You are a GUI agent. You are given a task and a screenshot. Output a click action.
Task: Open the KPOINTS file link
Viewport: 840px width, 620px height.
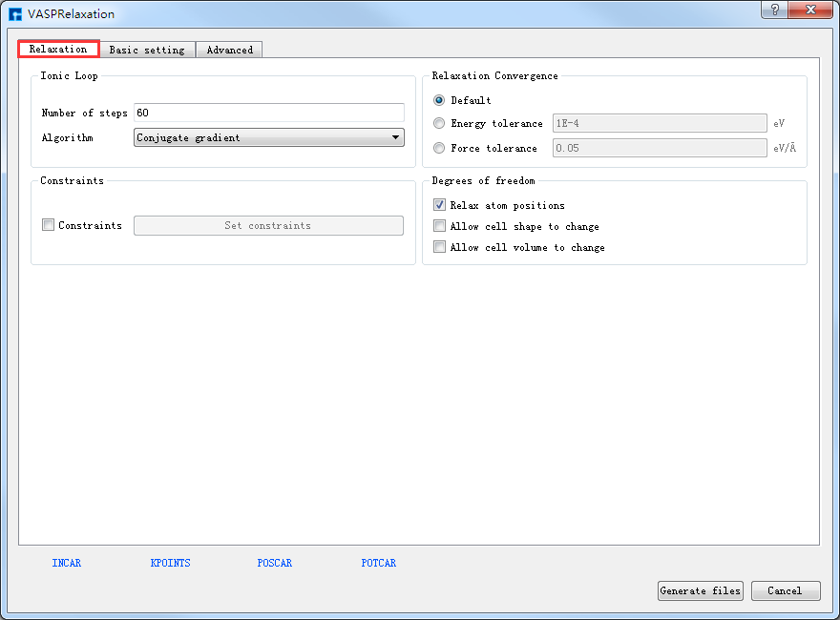[171, 564]
